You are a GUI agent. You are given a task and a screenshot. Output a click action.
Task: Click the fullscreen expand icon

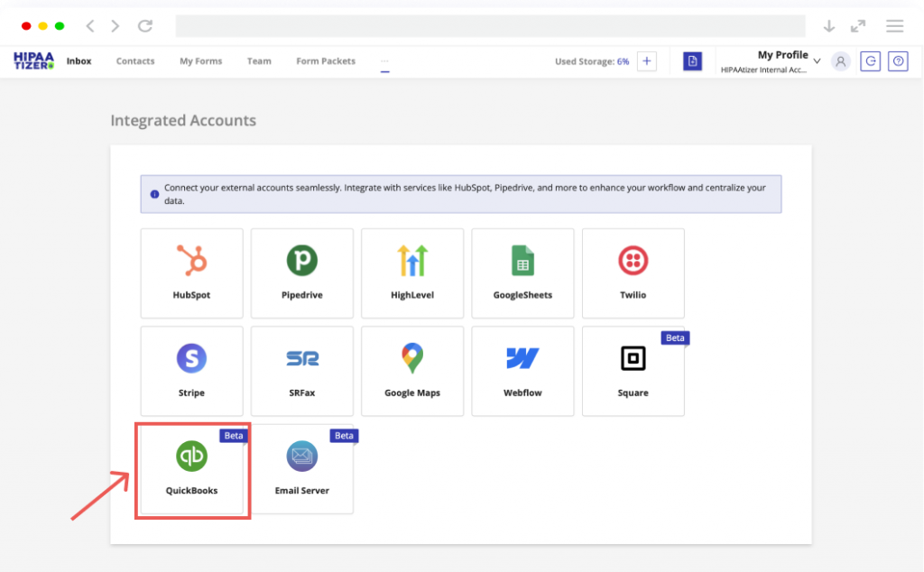tap(858, 26)
